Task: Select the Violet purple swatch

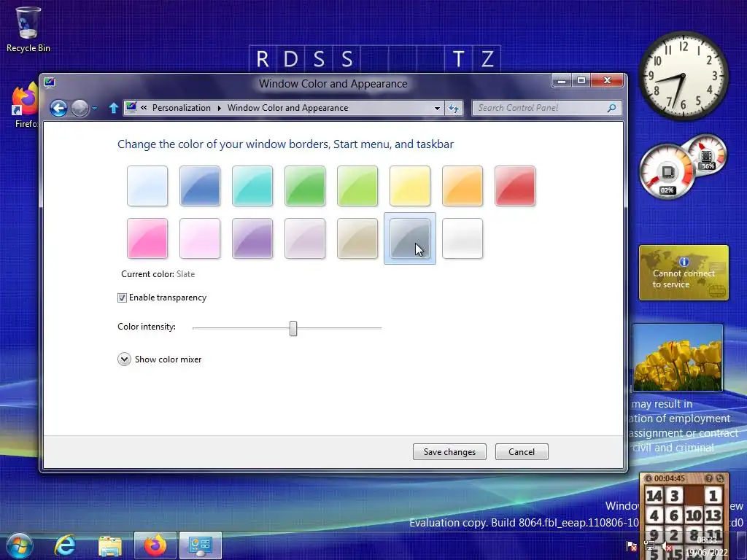Action: pyautogui.click(x=252, y=238)
